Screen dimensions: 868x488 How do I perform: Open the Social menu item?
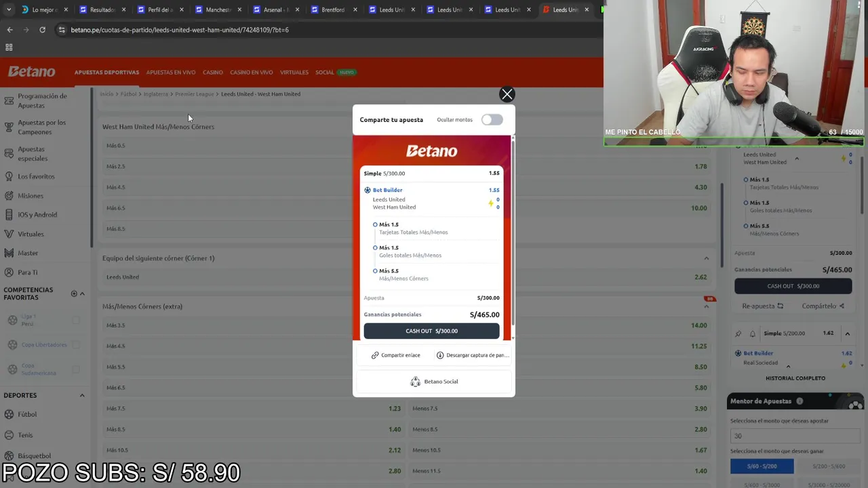[325, 73]
